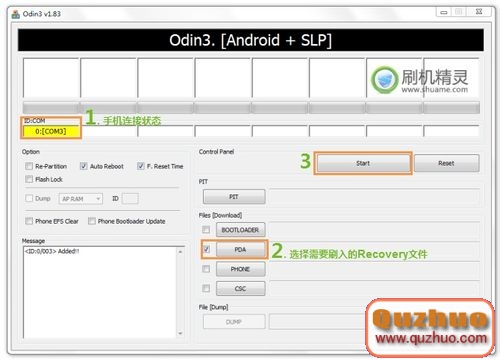The image size is (500, 363).
Task: Select the 0:[COM3] port field
Action: (51, 131)
